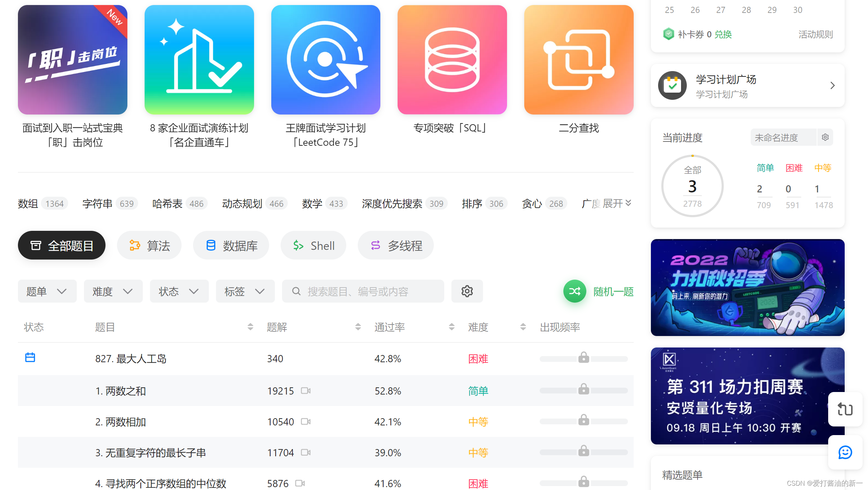Select the 全部题目 category button
Image resolution: width=868 pixels, height=490 pixels.
click(62, 246)
